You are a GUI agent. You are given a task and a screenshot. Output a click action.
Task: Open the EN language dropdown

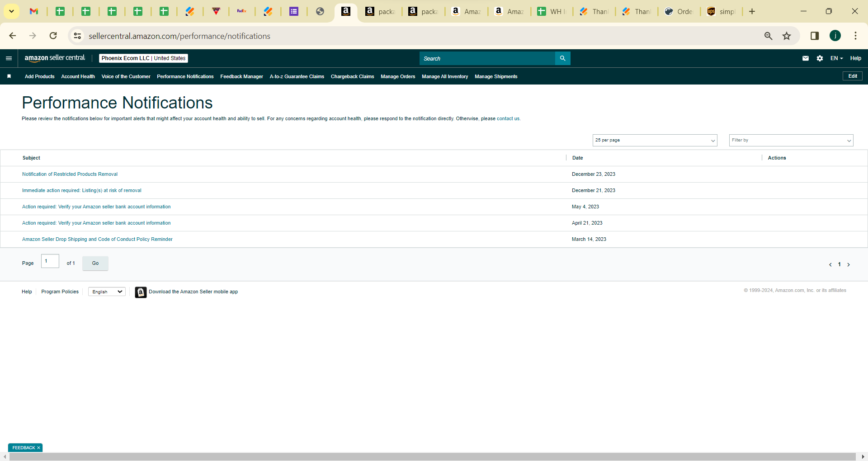(x=836, y=58)
